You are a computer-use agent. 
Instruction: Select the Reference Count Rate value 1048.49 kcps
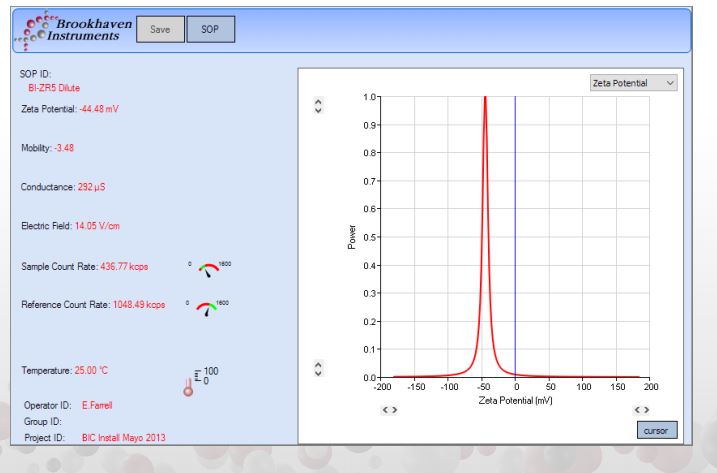[x=139, y=305]
